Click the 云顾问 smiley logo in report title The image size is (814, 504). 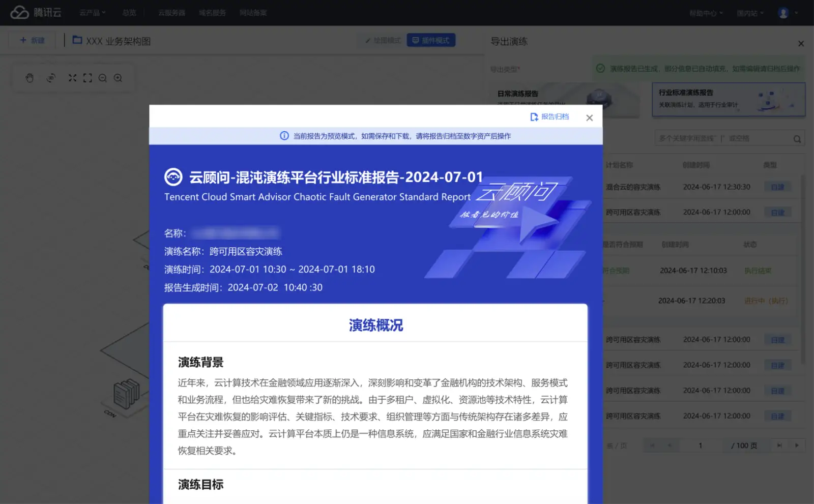pyautogui.click(x=173, y=177)
